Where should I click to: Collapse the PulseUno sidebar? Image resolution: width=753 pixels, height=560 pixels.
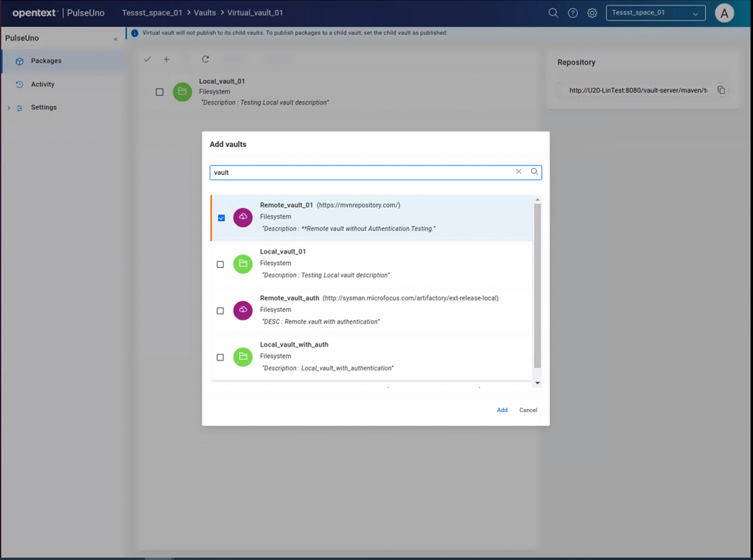coord(116,39)
